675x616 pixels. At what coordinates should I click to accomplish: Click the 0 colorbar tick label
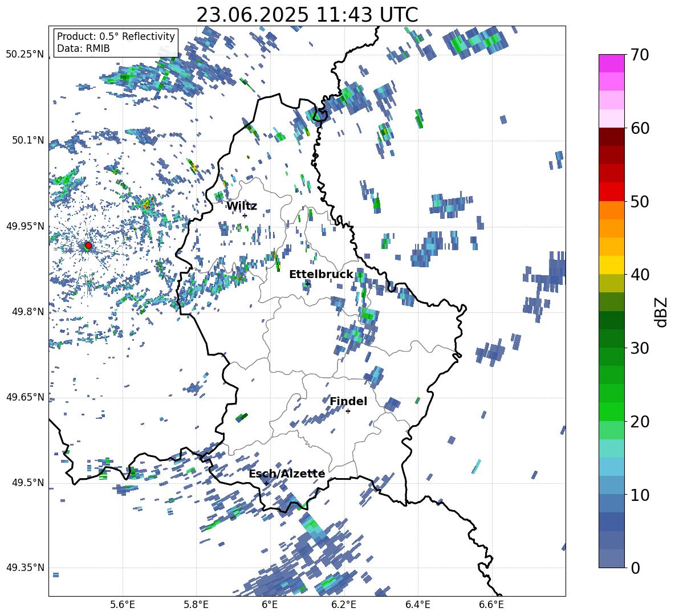[x=635, y=568]
